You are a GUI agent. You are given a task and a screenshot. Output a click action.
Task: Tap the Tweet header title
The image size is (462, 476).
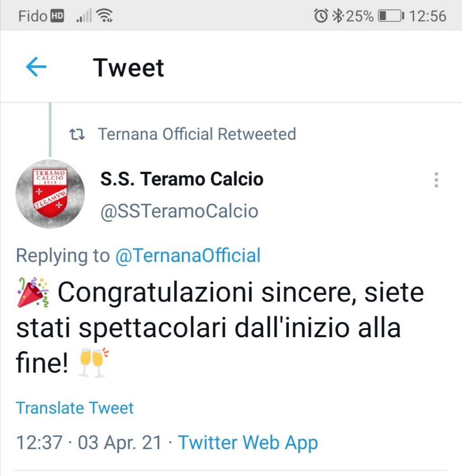[128, 68]
